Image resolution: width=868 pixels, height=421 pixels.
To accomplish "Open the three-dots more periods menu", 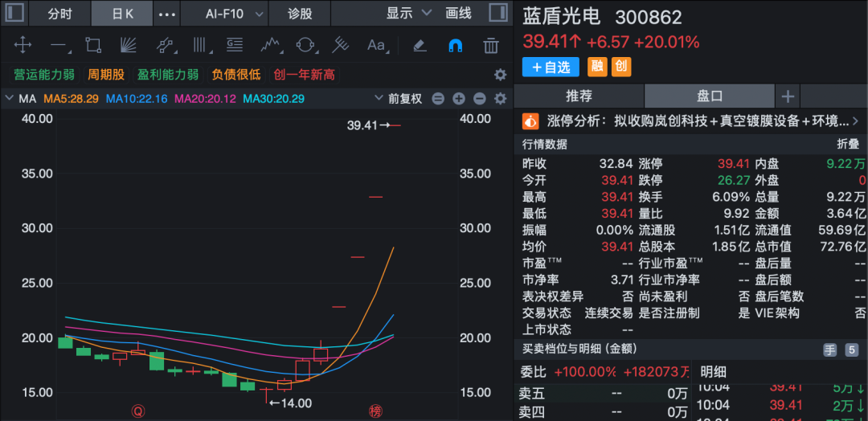I will tap(166, 14).
